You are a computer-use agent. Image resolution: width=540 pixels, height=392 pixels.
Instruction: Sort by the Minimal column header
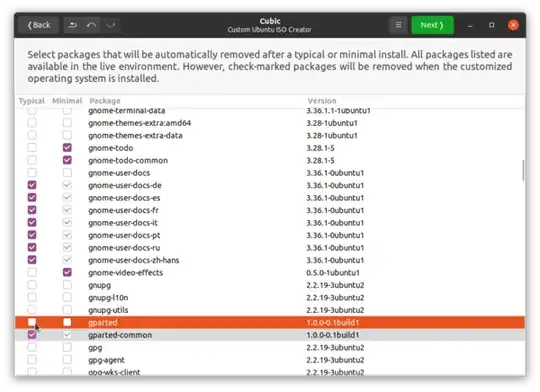coord(67,101)
